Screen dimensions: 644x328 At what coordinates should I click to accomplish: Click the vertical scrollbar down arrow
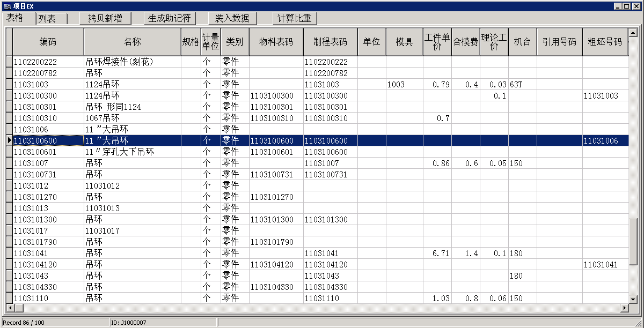click(x=634, y=299)
